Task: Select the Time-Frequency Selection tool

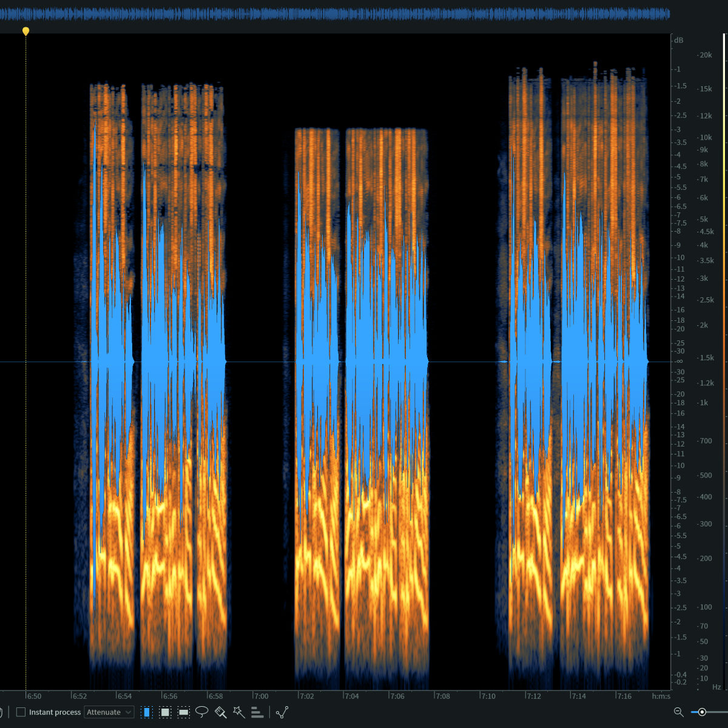Action: (x=165, y=712)
